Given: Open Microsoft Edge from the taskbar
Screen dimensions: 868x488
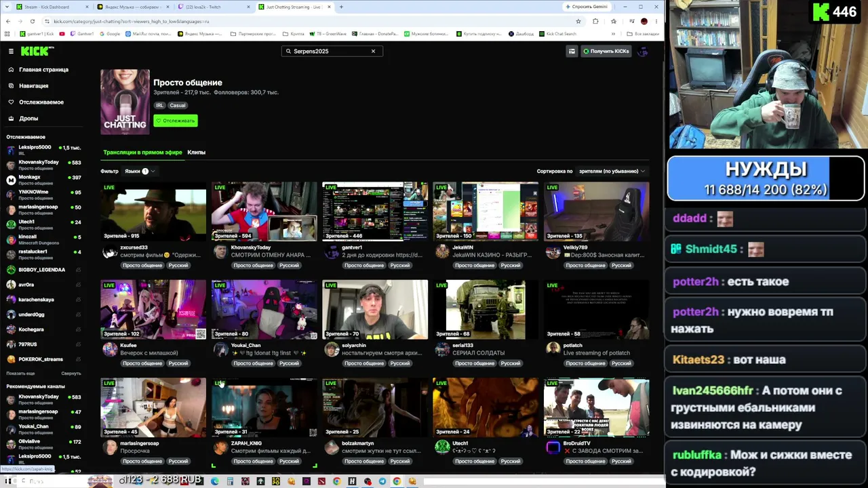Looking at the screenshot, I should point(215,481).
